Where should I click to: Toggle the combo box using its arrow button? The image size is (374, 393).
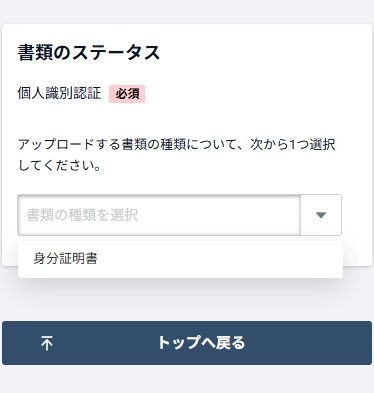click(x=321, y=215)
